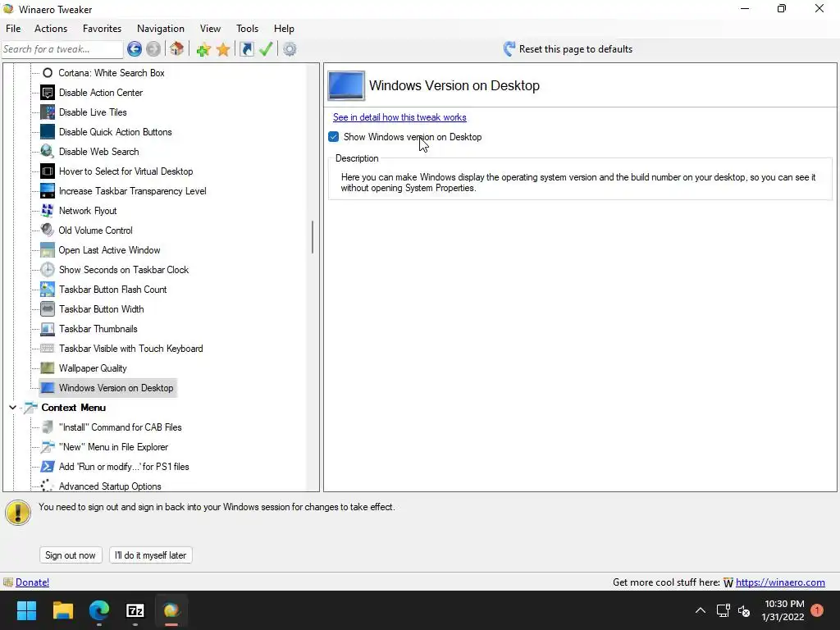
Task: Select Taskbar Button Flash Count tweak
Action: click(x=112, y=290)
